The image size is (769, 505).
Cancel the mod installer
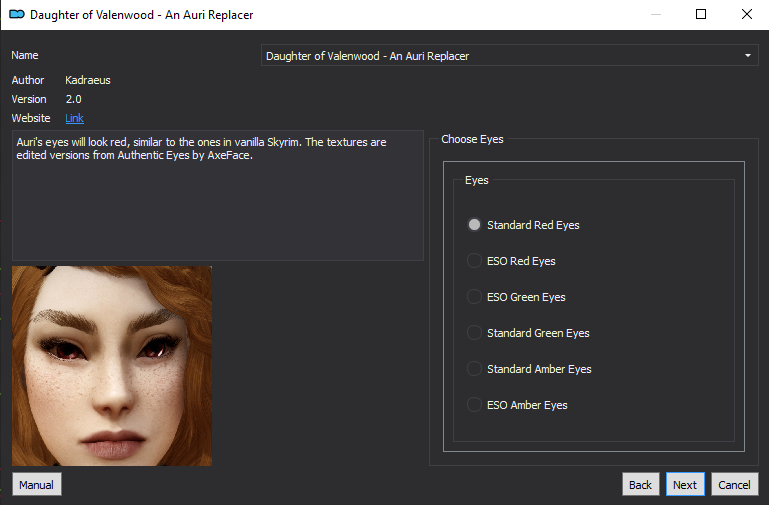(x=734, y=484)
